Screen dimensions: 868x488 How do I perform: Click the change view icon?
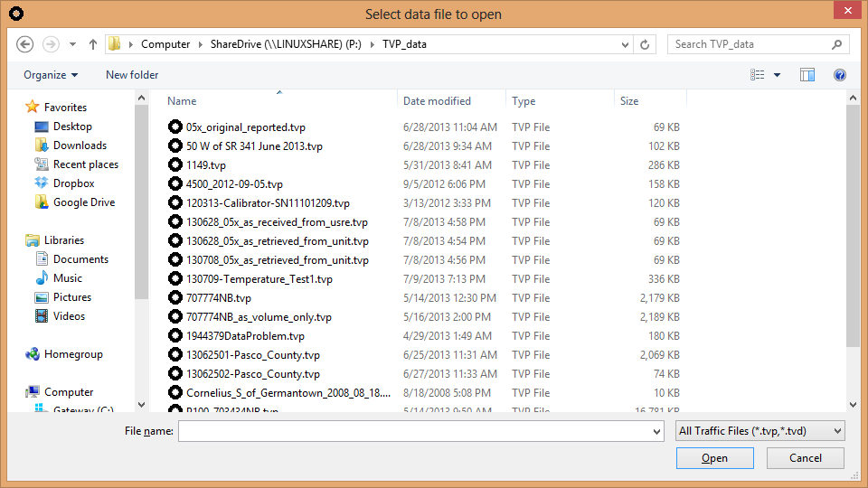tap(758, 75)
